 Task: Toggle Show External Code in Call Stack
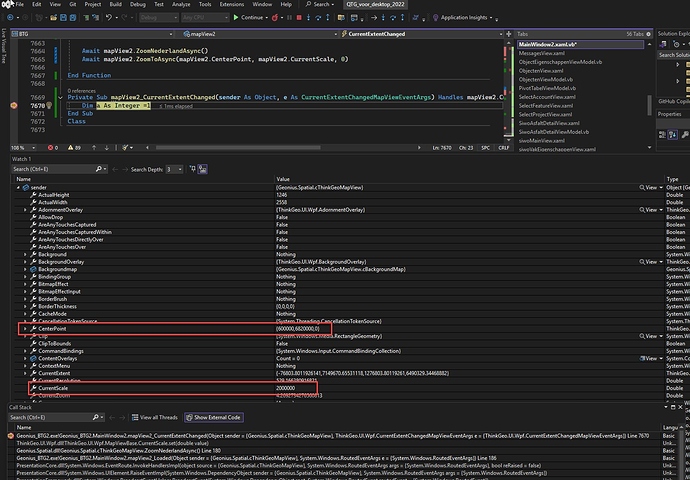(214, 417)
